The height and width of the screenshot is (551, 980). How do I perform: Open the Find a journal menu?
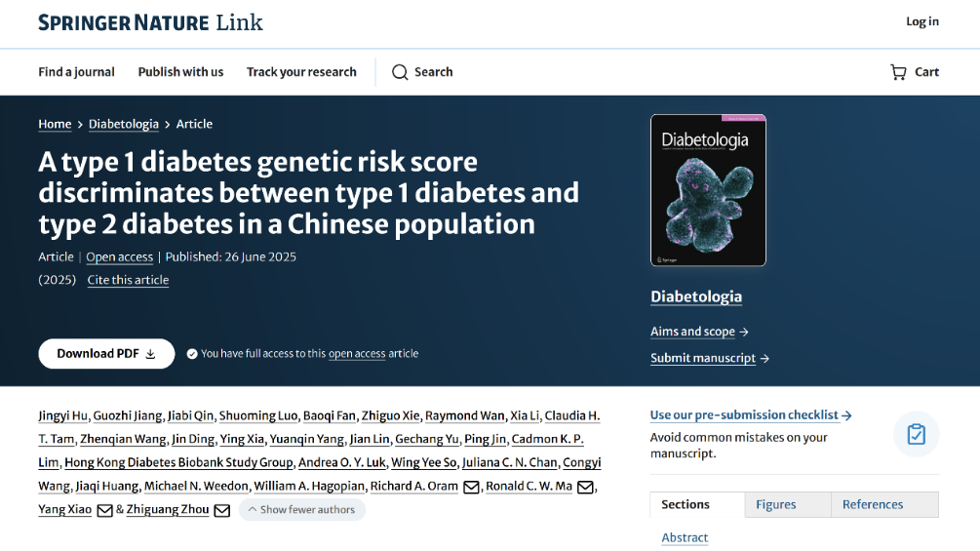(76, 72)
